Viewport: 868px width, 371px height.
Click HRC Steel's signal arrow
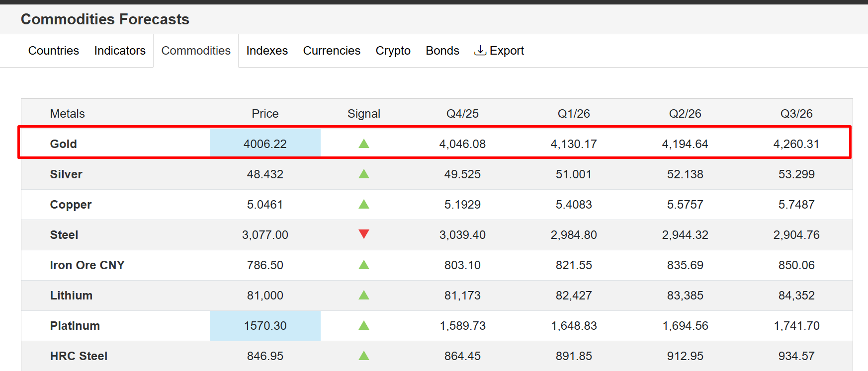364,356
